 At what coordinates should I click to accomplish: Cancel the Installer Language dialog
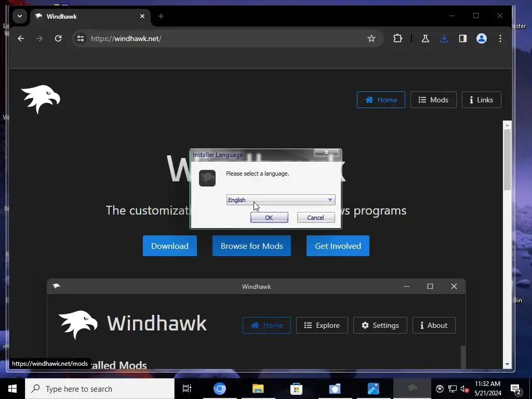click(315, 218)
